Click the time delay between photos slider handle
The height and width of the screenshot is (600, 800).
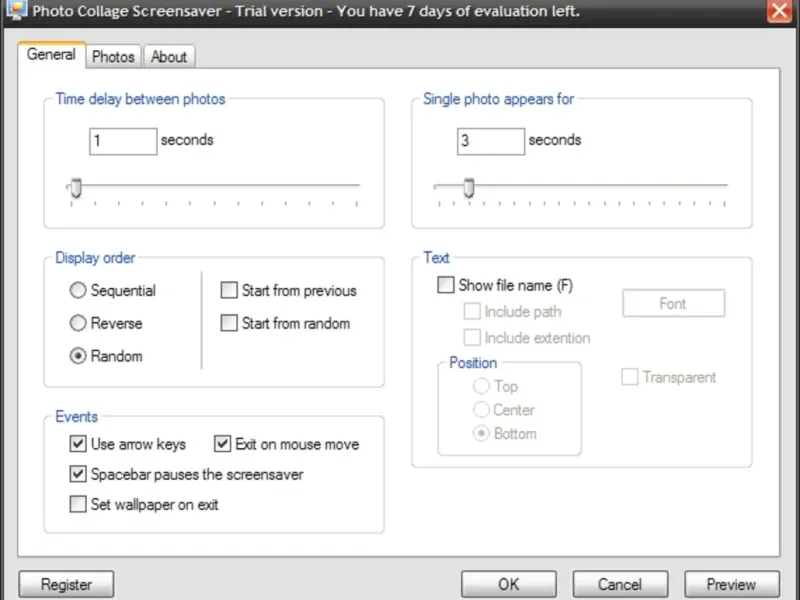tap(74, 187)
